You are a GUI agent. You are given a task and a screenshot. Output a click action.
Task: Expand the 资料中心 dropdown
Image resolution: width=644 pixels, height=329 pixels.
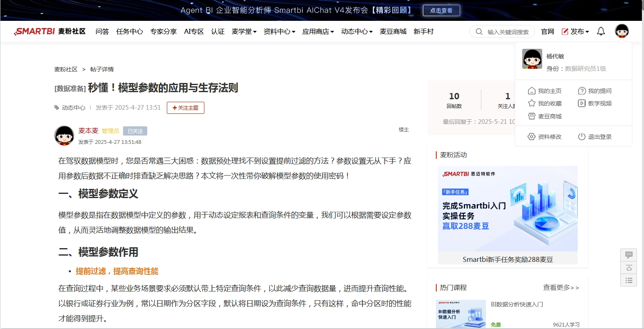279,32
